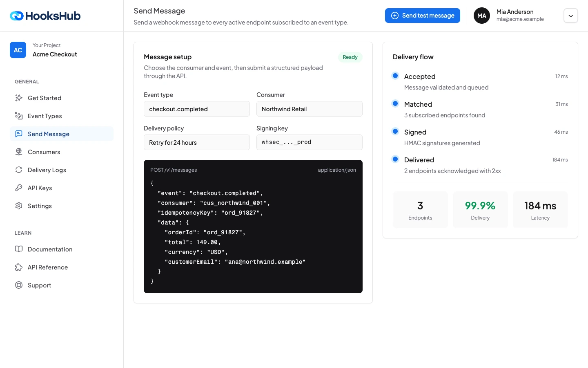Click the Accepted step title

[420, 76]
